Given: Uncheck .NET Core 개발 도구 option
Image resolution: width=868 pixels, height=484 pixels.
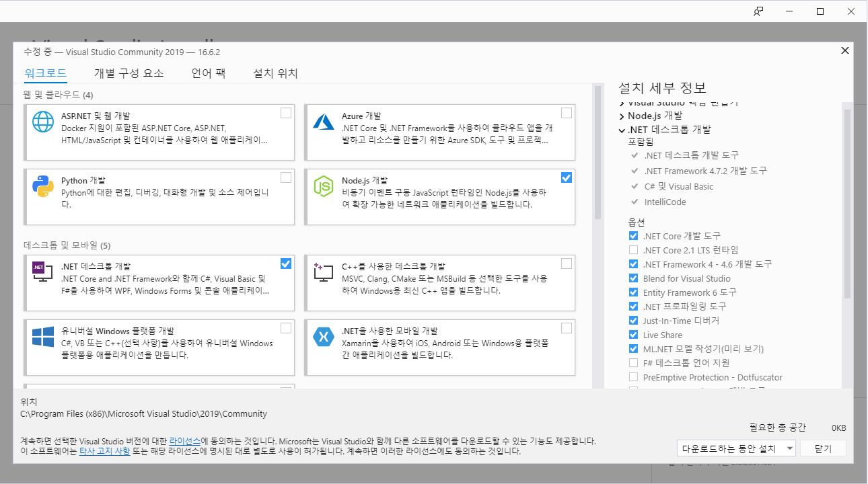Looking at the screenshot, I should (x=633, y=236).
